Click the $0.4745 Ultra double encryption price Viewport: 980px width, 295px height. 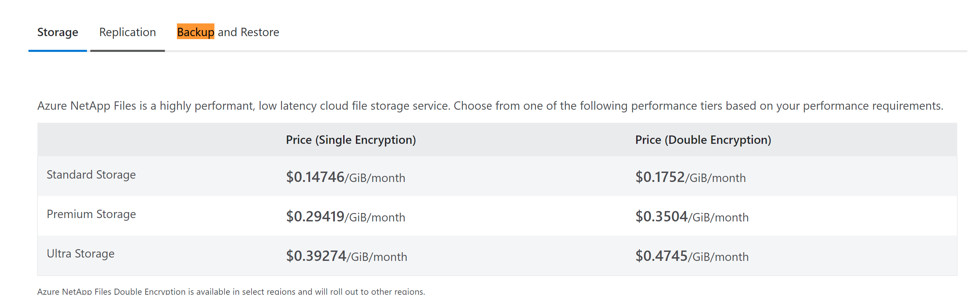[x=662, y=256]
